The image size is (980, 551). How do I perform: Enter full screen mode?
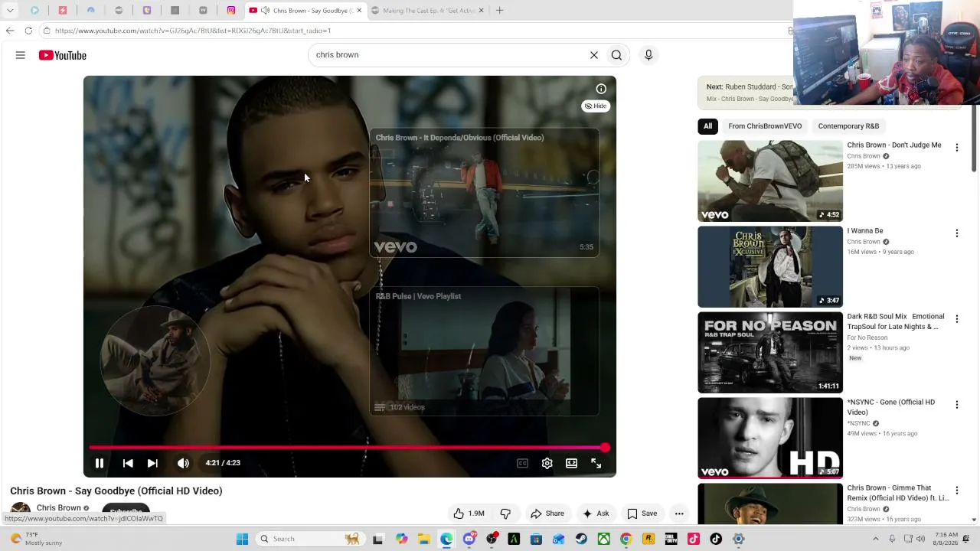coord(596,463)
